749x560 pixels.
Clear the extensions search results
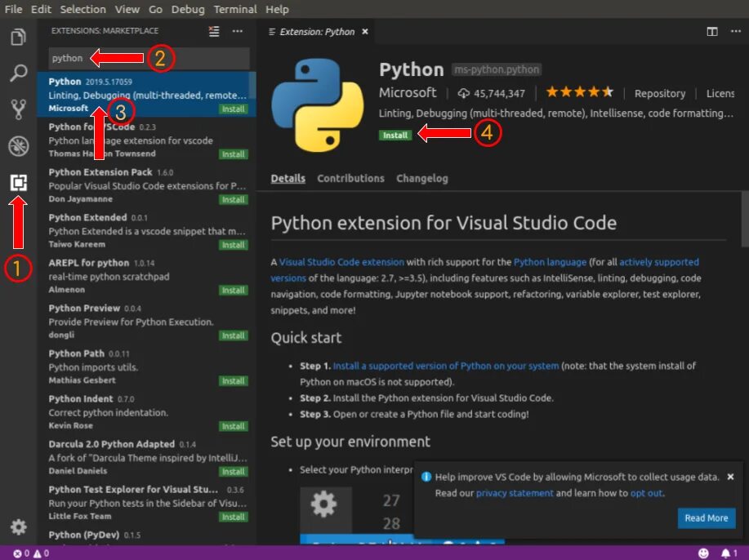coord(214,32)
